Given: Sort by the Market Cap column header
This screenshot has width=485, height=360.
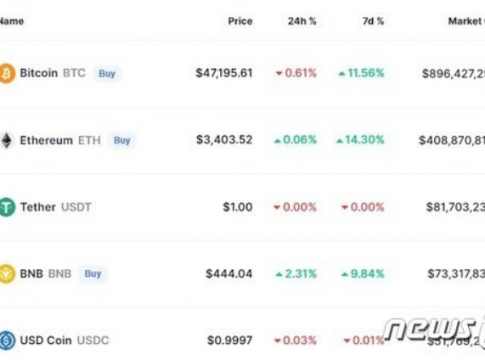Looking at the screenshot, I should (x=466, y=21).
